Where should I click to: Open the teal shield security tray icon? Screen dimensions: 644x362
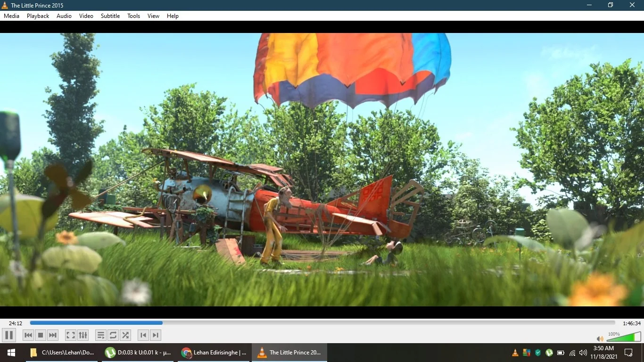(x=538, y=353)
